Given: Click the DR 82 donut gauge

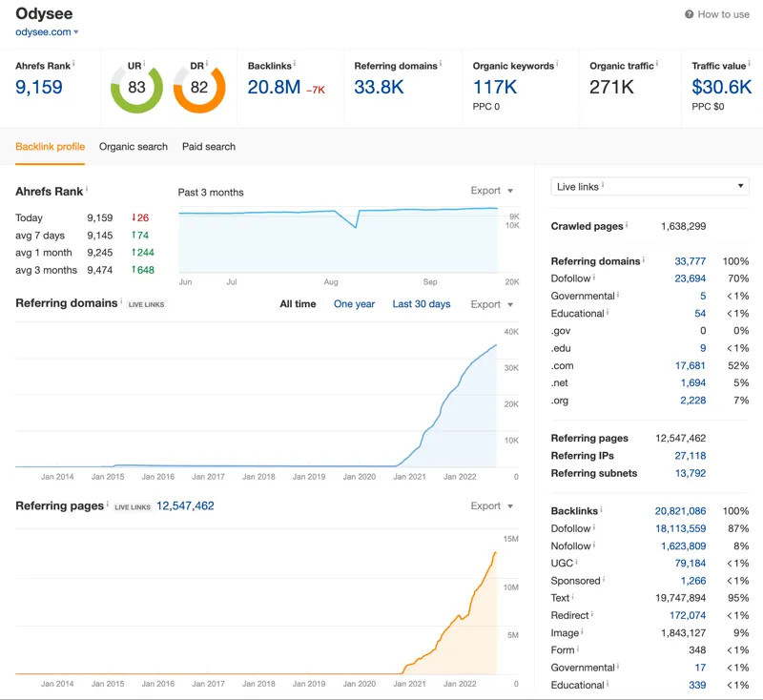Looking at the screenshot, I should click(x=199, y=89).
